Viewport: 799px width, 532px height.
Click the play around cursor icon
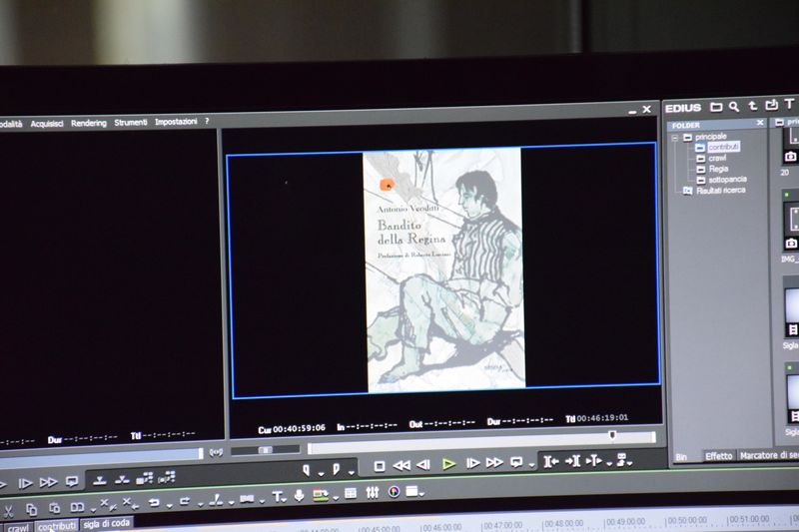coord(594,461)
